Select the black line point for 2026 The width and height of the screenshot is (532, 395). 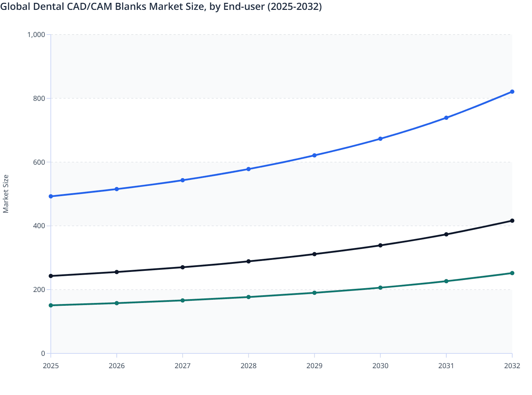click(117, 272)
